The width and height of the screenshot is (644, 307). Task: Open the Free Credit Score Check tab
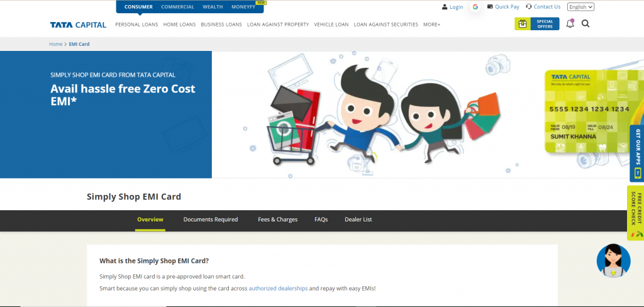[x=636, y=213]
